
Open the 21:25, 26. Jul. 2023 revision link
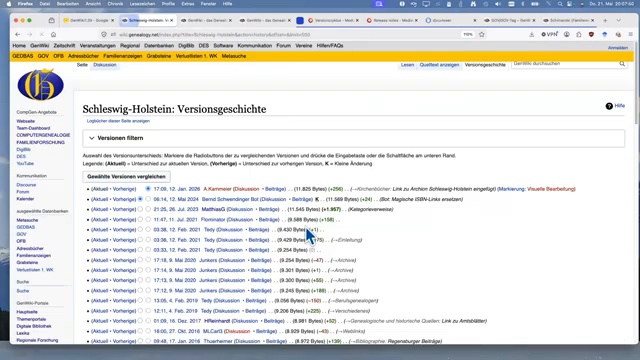[176, 209]
